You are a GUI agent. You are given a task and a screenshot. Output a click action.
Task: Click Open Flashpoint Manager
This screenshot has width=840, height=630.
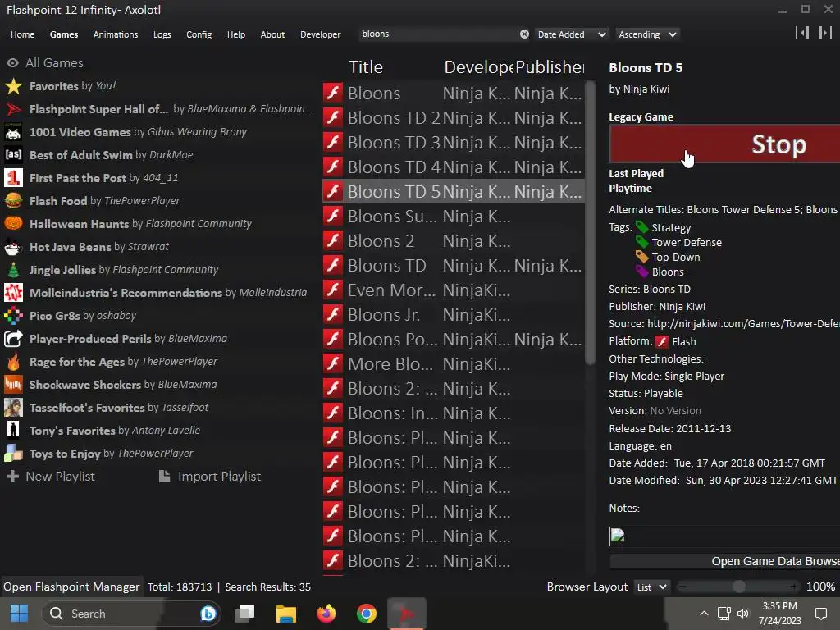(x=71, y=587)
